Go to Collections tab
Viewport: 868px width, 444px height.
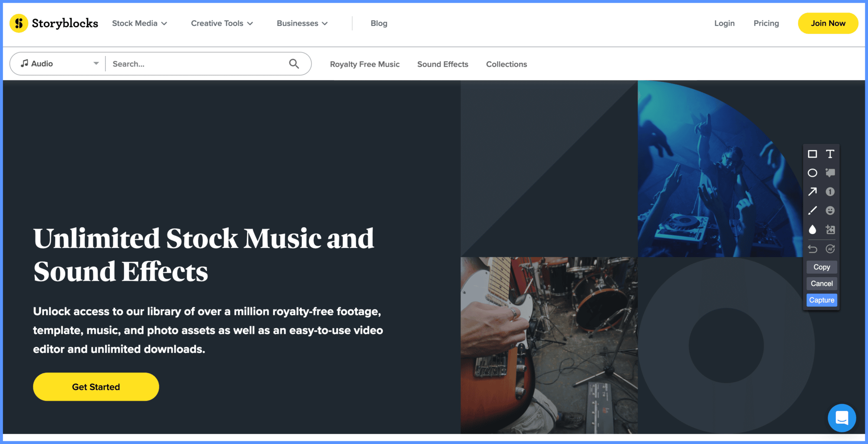point(506,64)
